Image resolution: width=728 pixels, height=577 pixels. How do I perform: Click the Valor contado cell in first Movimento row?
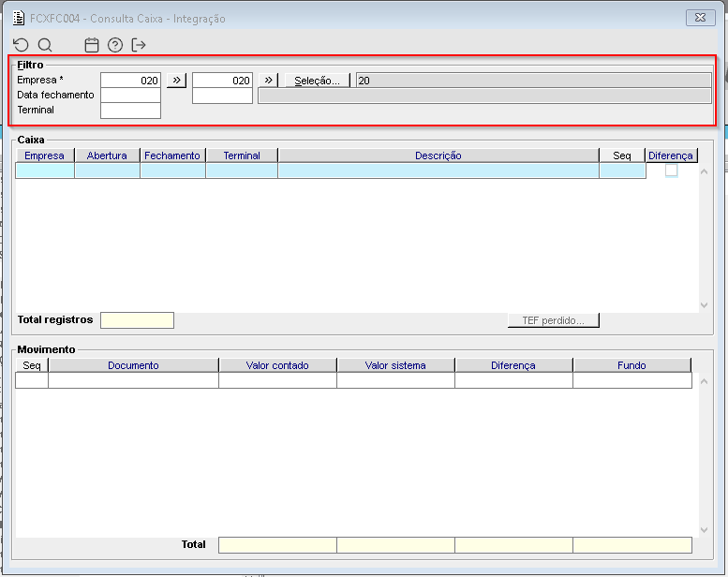click(277, 380)
